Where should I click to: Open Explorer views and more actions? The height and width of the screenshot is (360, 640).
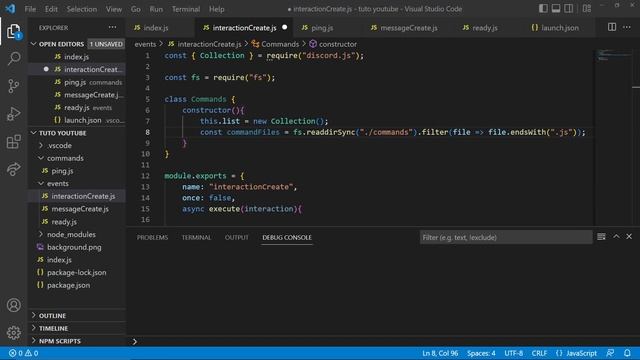point(112,28)
